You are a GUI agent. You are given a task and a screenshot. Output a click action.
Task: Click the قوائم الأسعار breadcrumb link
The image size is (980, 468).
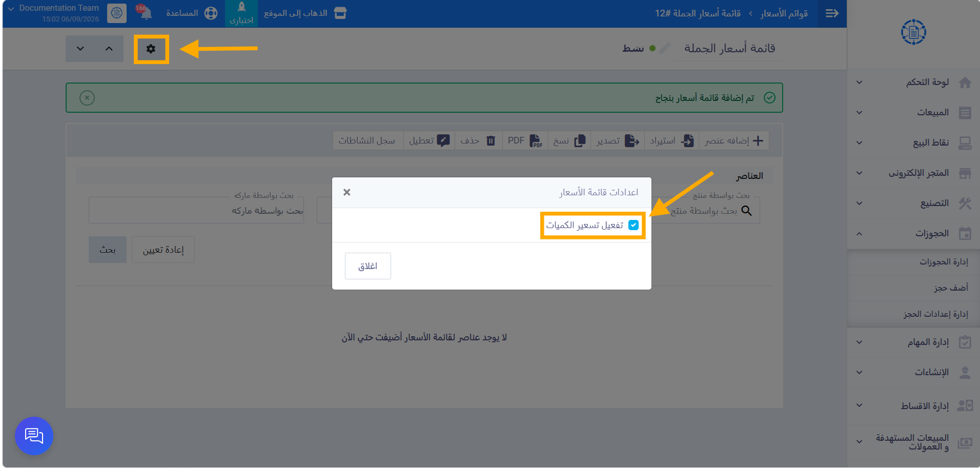(784, 13)
